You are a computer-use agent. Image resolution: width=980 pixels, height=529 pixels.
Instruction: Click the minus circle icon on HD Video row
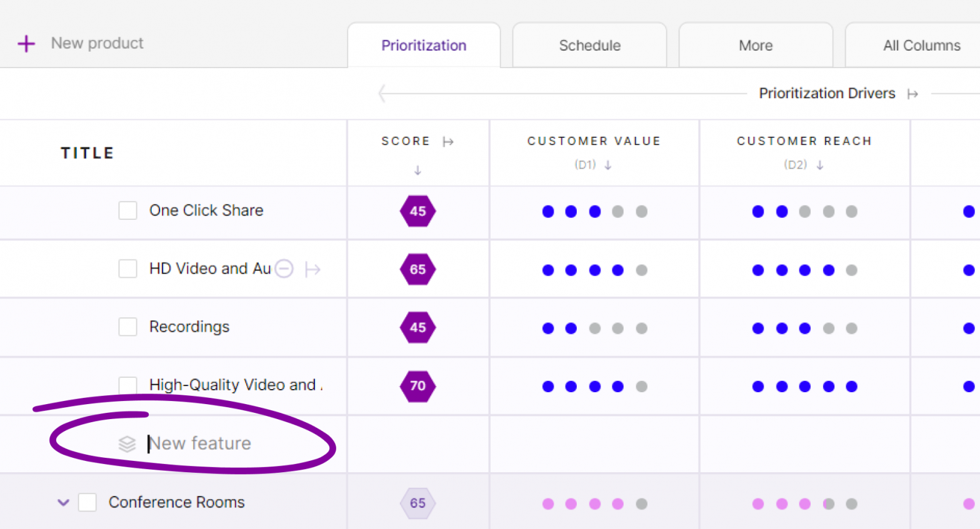coord(284,269)
